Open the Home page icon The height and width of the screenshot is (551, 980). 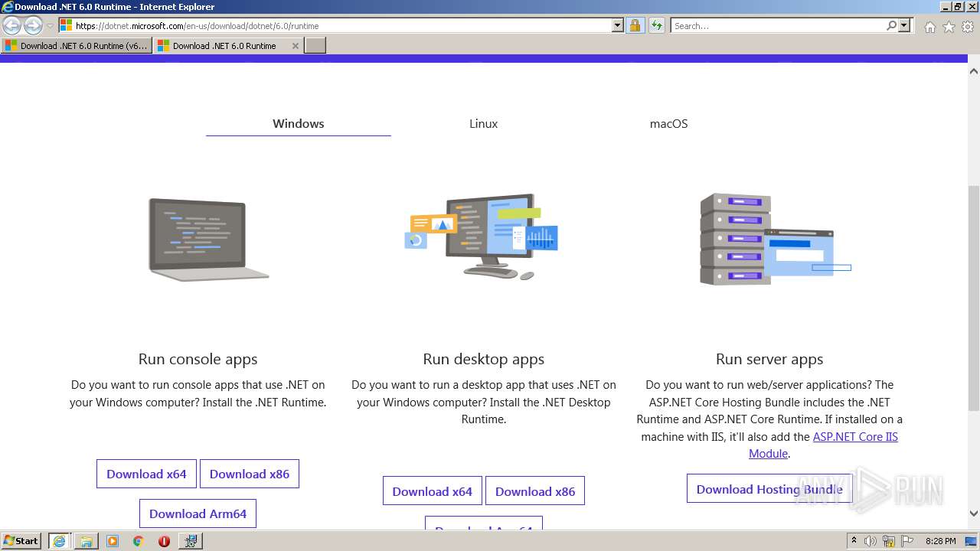point(929,27)
